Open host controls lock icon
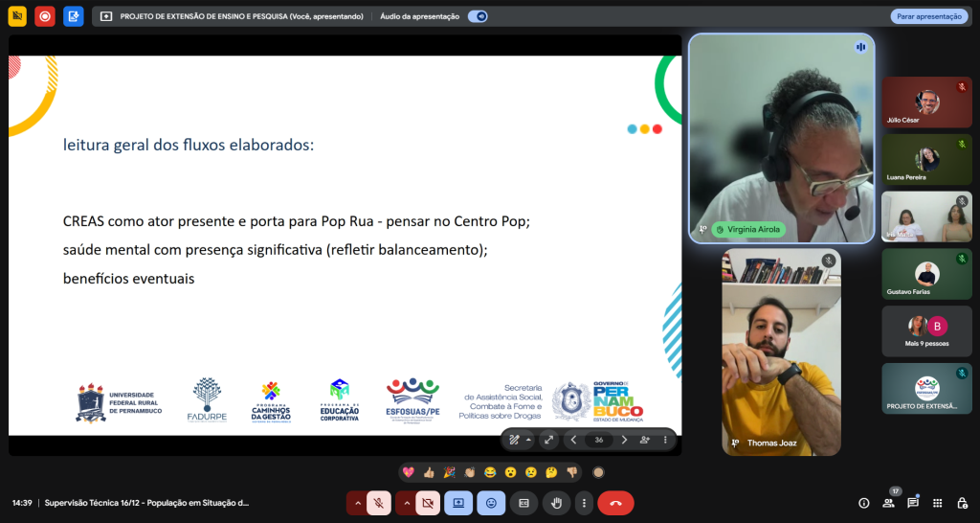The width and height of the screenshot is (980, 523). (x=961, y=503)
